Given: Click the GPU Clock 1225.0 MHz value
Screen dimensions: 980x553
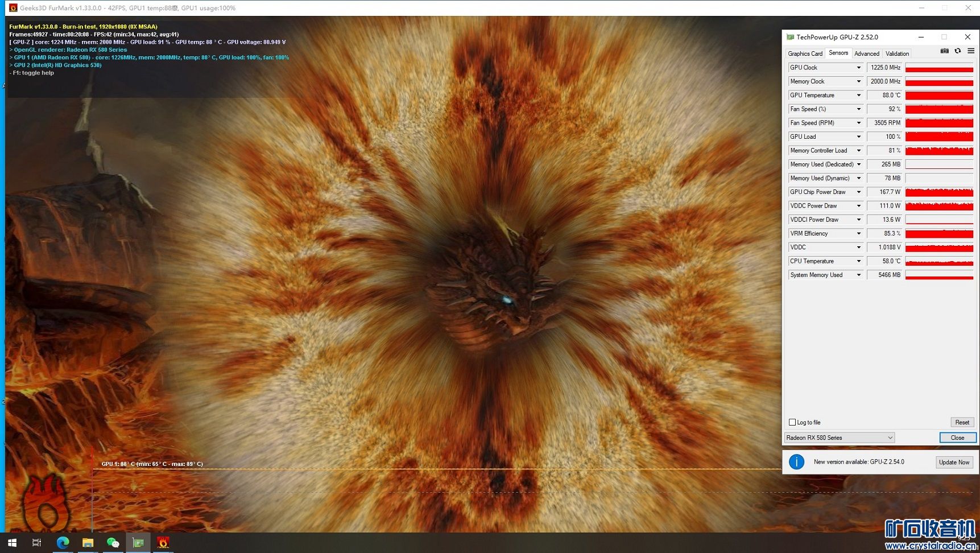Looking at the screenshot, I should click(884, 68).
